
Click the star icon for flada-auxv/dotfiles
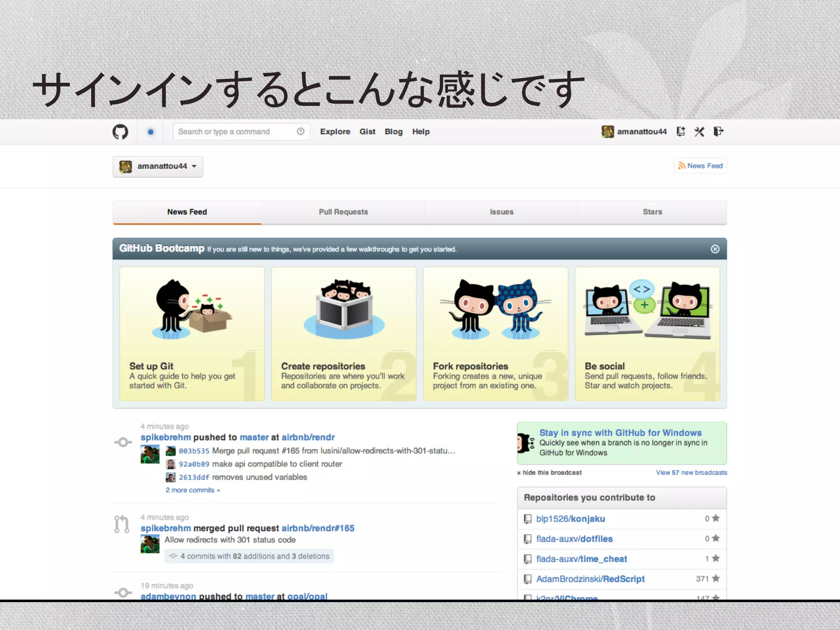(x=716, y=538)
